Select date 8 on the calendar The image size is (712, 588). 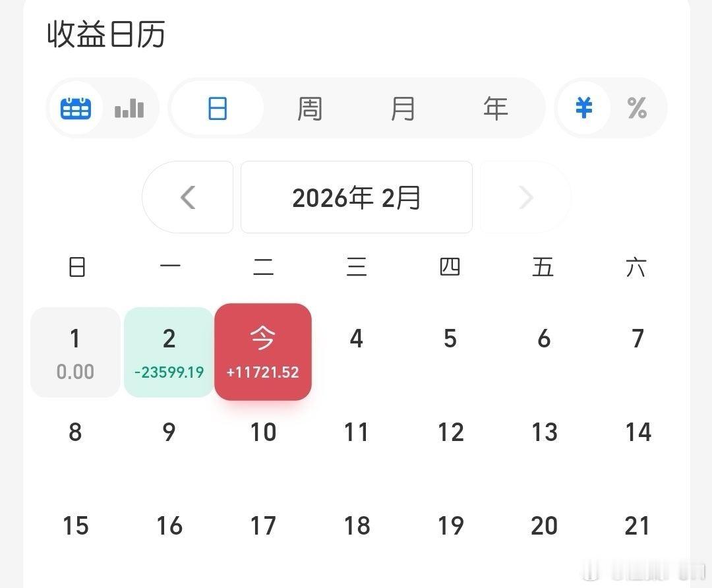coord(75,432)
